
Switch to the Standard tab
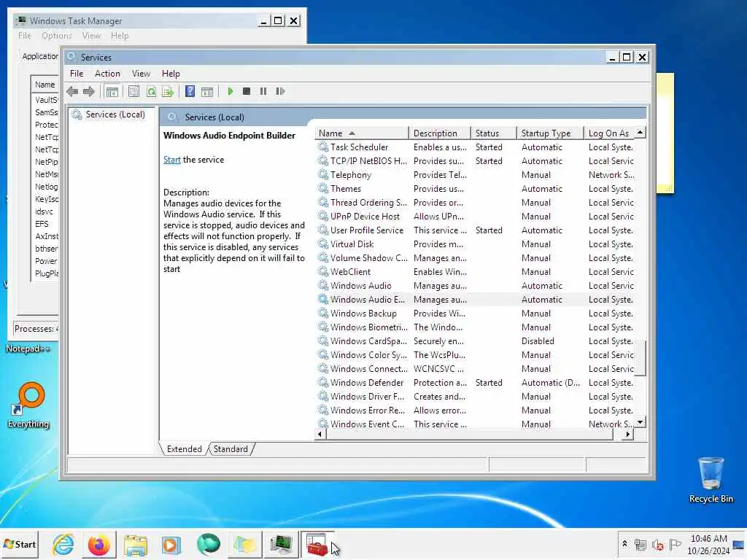231,449
